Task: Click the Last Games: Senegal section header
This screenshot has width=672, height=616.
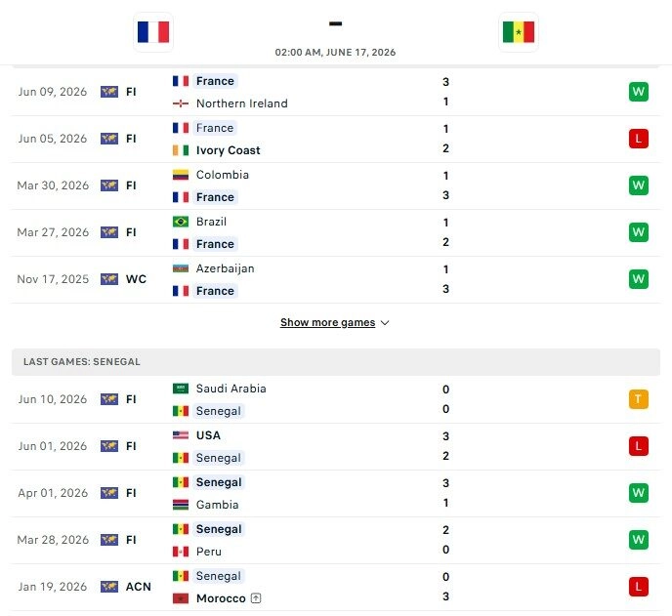Action: coord(336,362)
